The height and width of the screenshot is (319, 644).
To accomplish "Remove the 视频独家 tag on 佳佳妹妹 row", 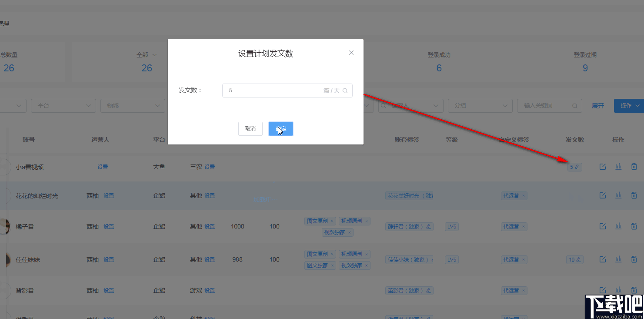I will 367,265.
